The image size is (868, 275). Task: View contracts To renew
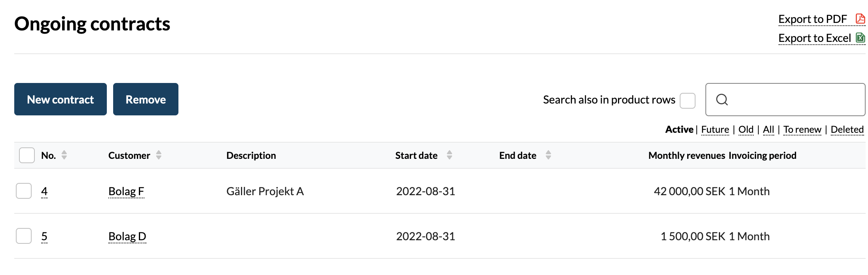click(802, 130)
